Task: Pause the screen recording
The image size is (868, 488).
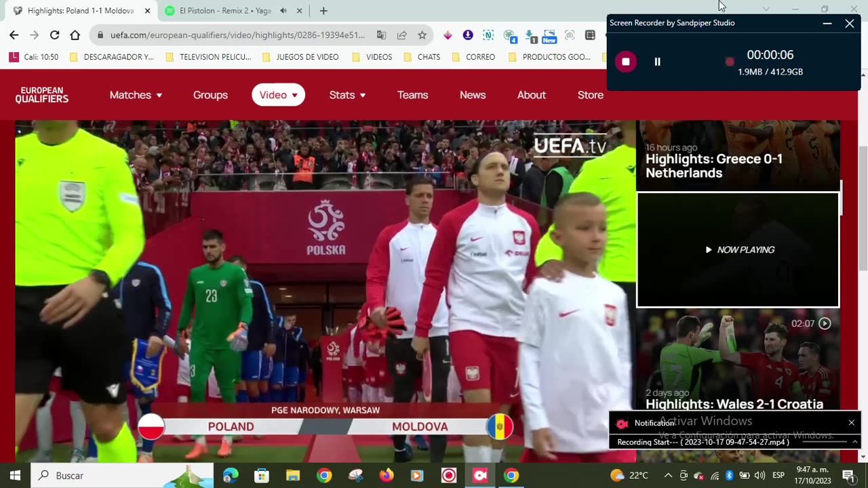Action: (657, 62)
